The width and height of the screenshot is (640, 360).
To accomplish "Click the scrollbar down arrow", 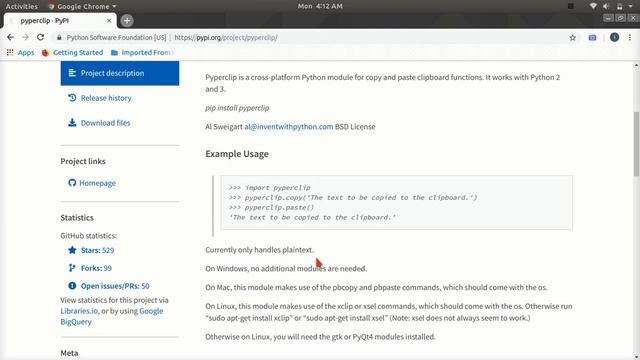I will point(636,356).
